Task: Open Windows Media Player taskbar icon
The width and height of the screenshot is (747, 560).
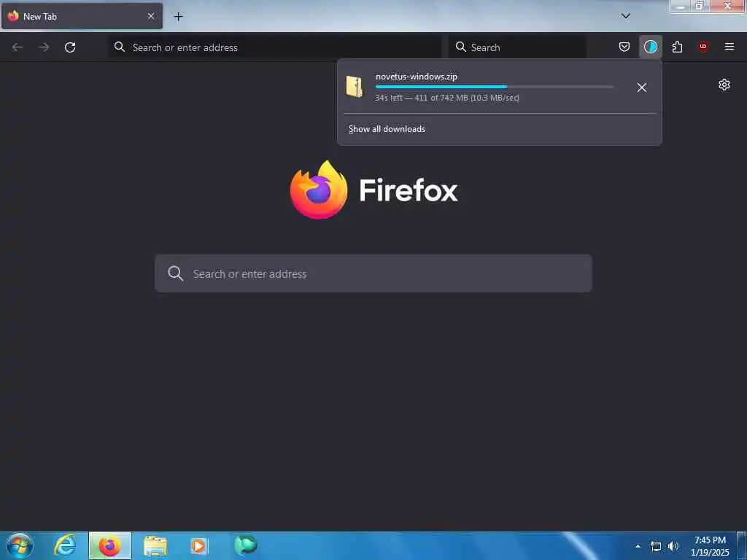Action: [199, 545]
